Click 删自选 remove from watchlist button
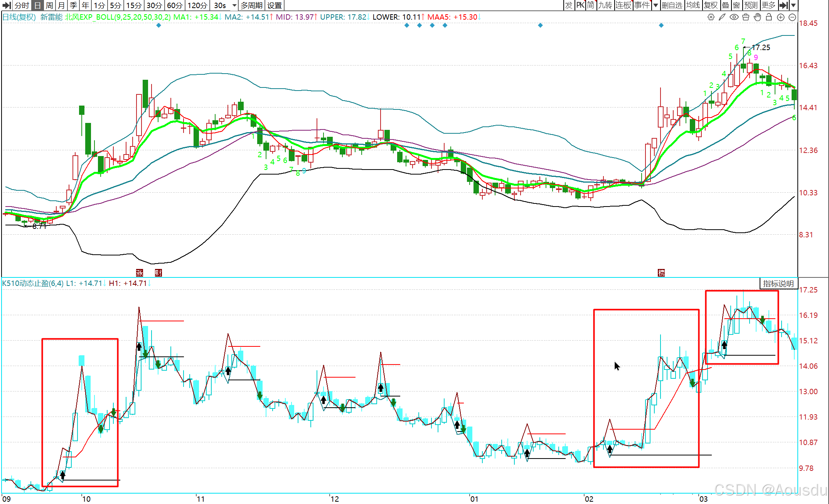829x504 pixels. tap(672, 5)
